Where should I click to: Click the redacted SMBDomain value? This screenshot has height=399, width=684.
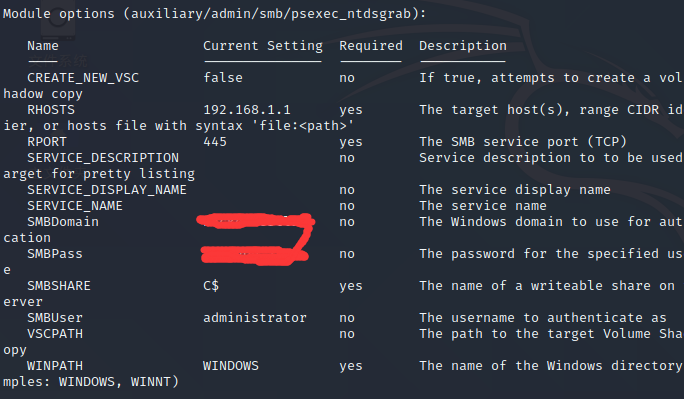click(255, 221)
